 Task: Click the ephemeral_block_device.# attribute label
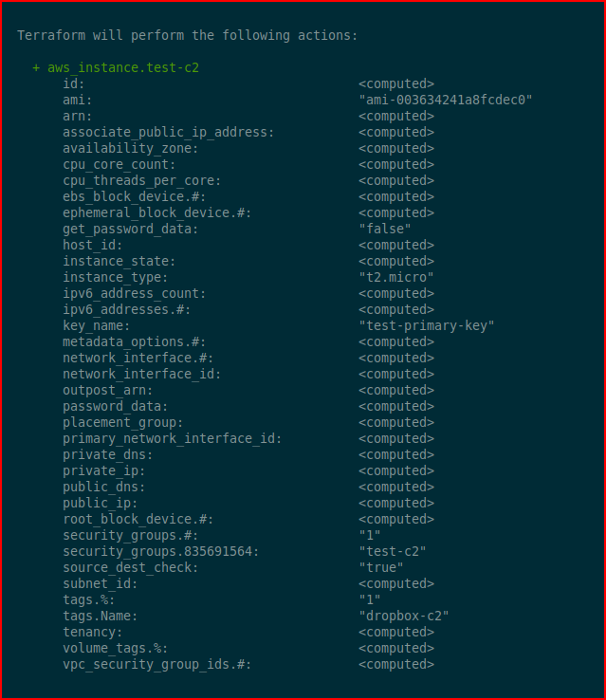click(x=157, y=213)
